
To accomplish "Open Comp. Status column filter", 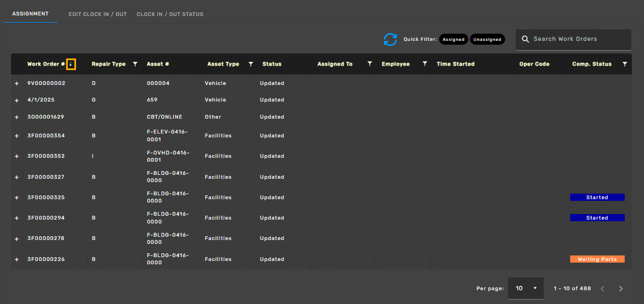I will click(624, 65).
